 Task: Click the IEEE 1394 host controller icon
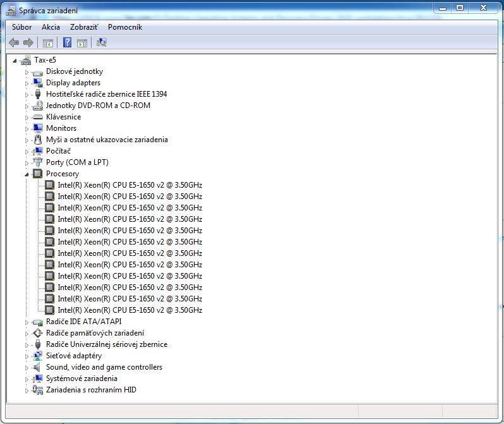(x=38, y=94)
